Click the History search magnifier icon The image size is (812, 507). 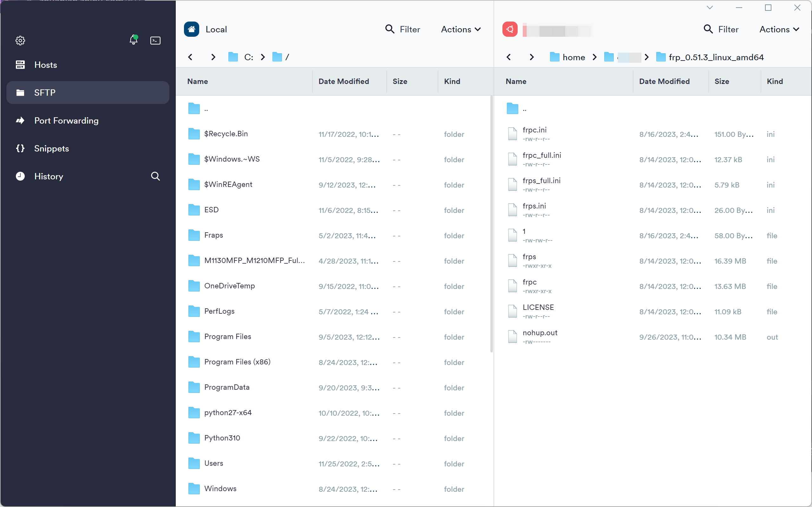[x=155, y=176]
